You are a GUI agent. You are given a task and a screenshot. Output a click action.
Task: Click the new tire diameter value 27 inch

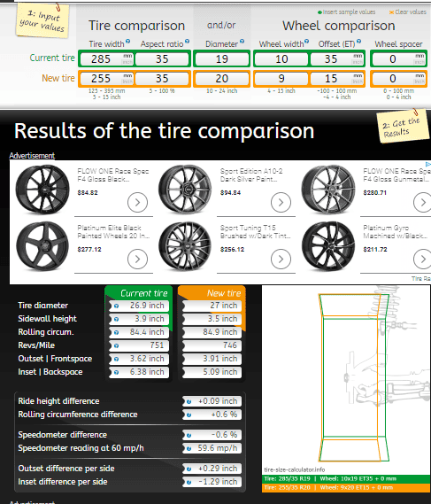[x=212, y=306]
